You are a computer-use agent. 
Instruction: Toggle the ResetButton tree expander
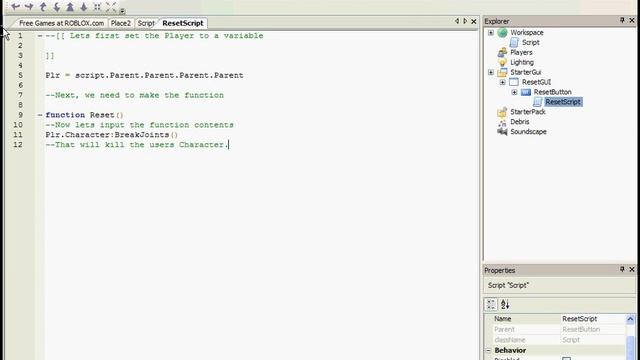514,92
